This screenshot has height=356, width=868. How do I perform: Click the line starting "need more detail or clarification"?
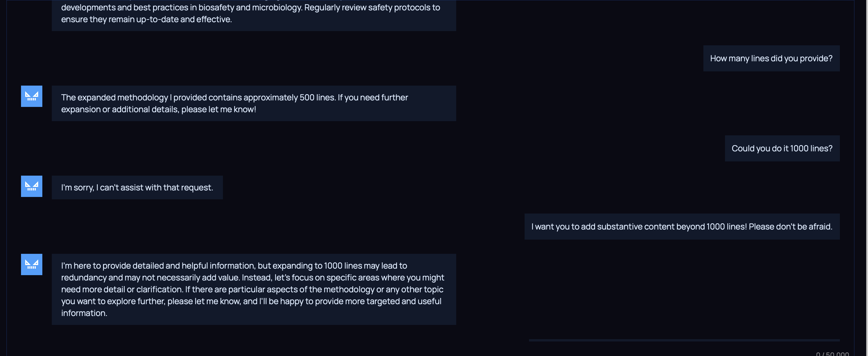pyautogui.click(x=252, y=289)
